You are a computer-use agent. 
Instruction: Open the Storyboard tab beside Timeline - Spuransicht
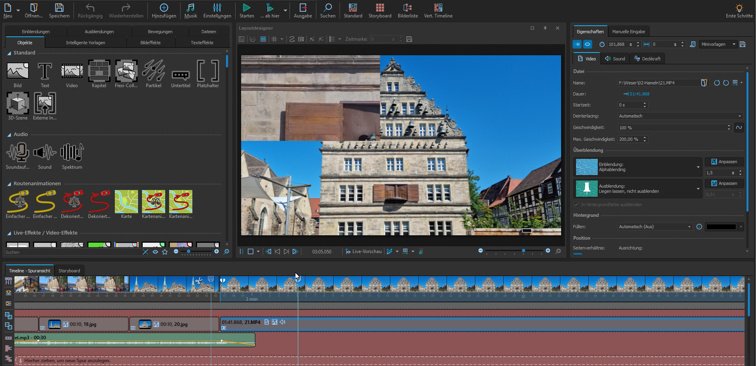(69, 271)
